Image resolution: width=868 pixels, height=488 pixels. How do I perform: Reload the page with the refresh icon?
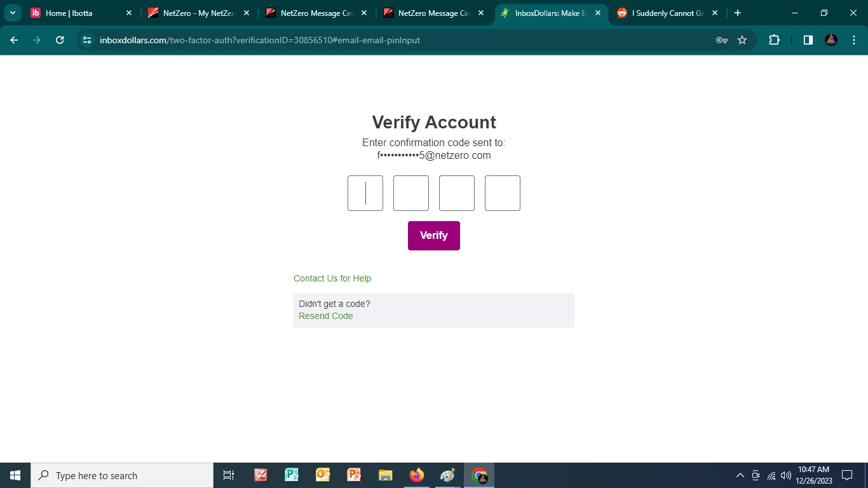[x=60, y=40]
